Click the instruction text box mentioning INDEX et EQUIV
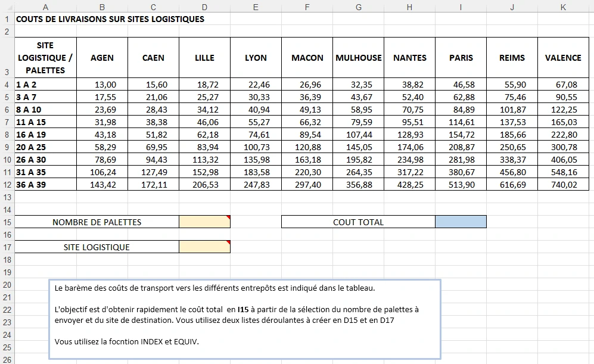Viewport: 594px width, 364px height. click(x=244, y=319)
